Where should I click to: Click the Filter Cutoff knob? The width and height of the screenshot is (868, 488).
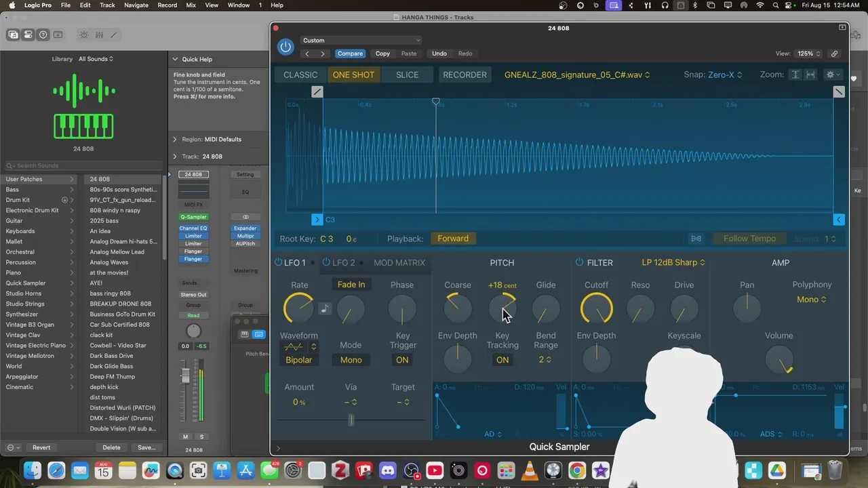(x=597, y=309)
